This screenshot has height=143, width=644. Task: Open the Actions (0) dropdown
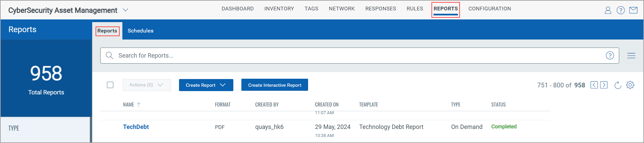pos(147,85)
